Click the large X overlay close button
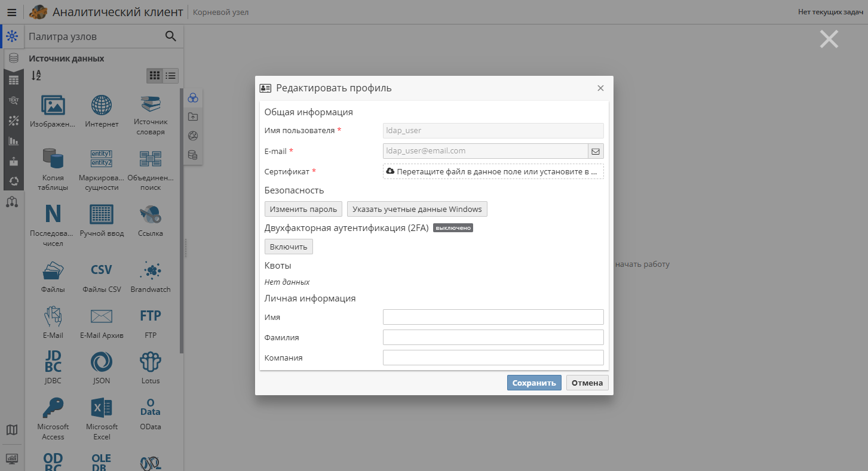Screen dimensions: 868x471 click(829, 39)
